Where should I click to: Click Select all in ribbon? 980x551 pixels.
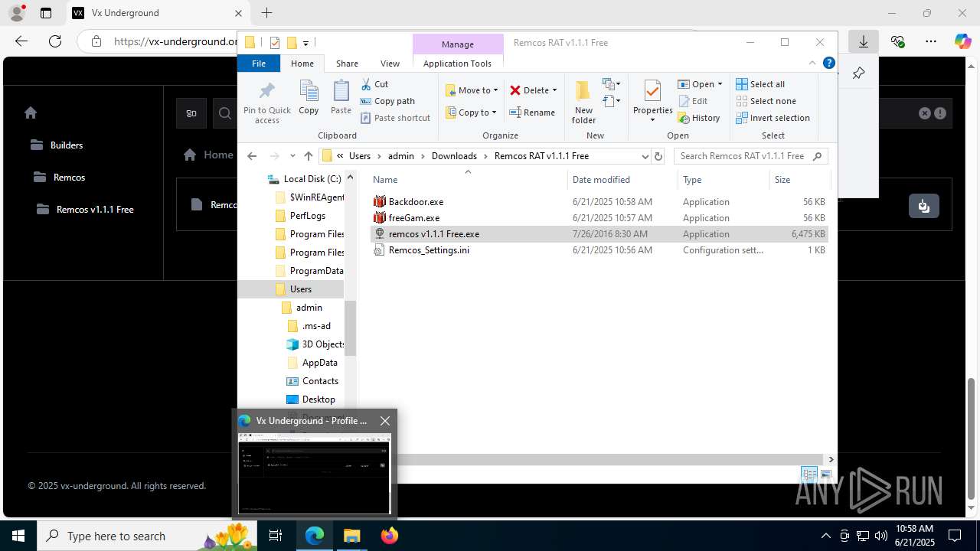point(760,84)
